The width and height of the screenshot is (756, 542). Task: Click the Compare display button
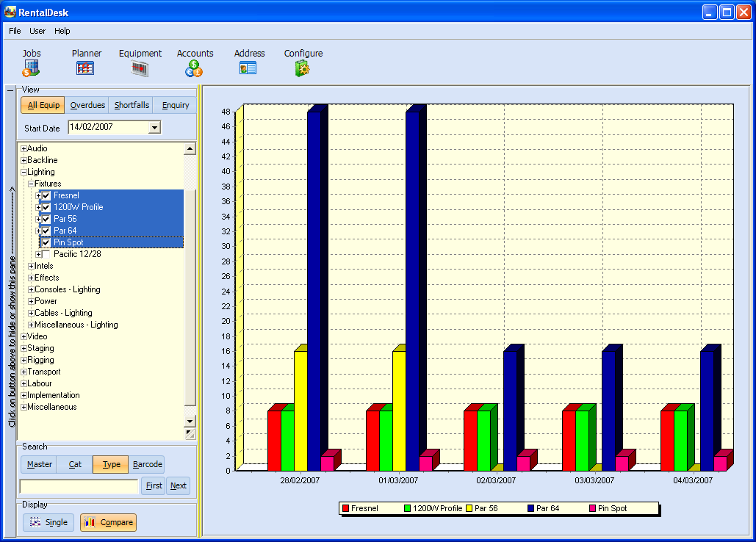pos(108,522)
